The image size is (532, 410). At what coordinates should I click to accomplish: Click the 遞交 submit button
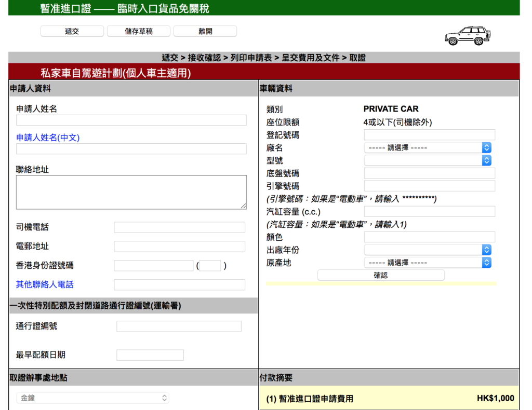click(x=72, y=31)
